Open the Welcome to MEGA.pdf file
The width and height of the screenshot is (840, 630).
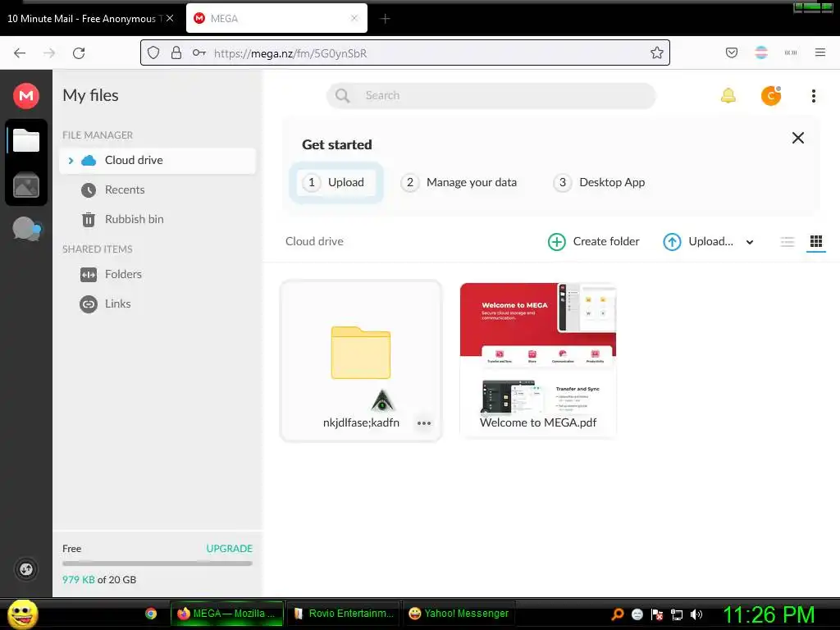click(538, 361)
